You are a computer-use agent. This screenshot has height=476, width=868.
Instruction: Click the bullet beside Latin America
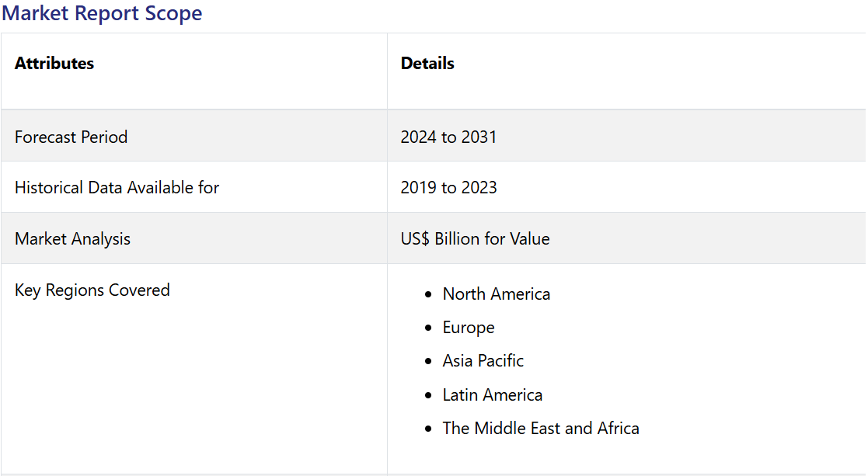(x=428, y=396)
